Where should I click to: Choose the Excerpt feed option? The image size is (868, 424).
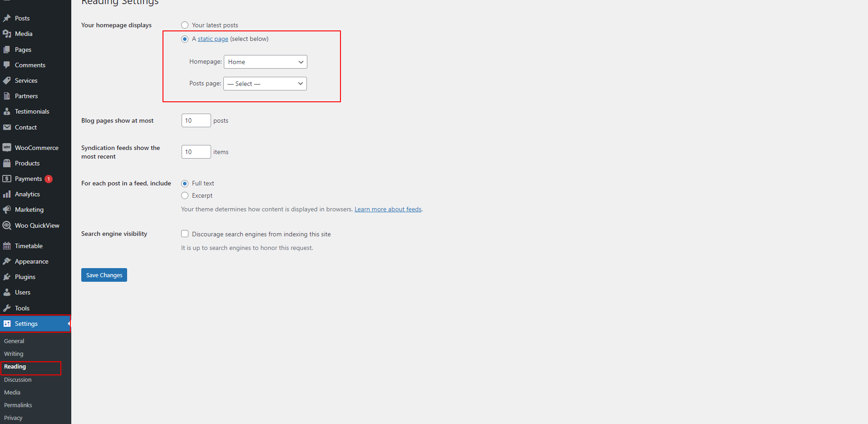[x=185, y=195]
